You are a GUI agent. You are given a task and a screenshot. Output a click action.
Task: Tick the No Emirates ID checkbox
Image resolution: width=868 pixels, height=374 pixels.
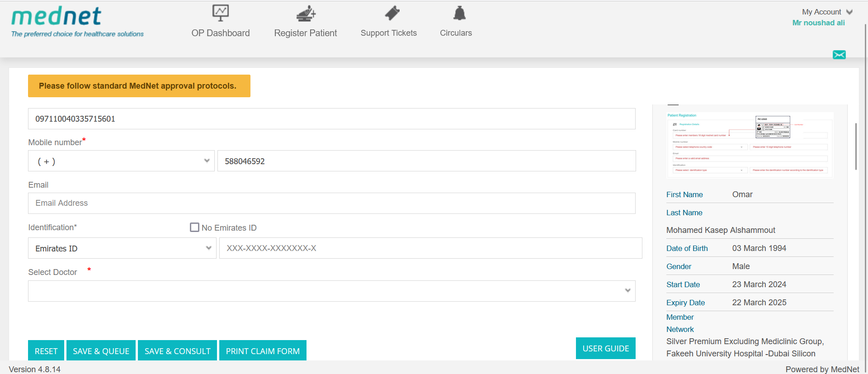[194, 227]
